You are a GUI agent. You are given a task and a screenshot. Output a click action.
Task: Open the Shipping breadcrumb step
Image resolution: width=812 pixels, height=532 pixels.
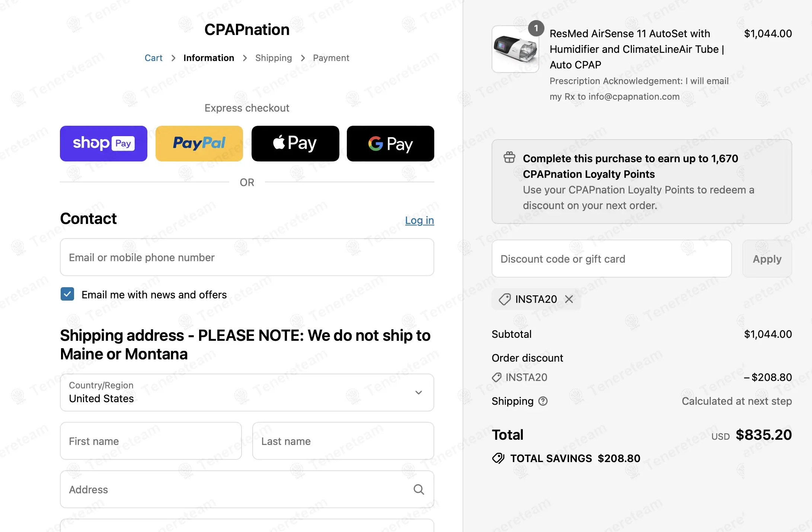click(274, 58)
